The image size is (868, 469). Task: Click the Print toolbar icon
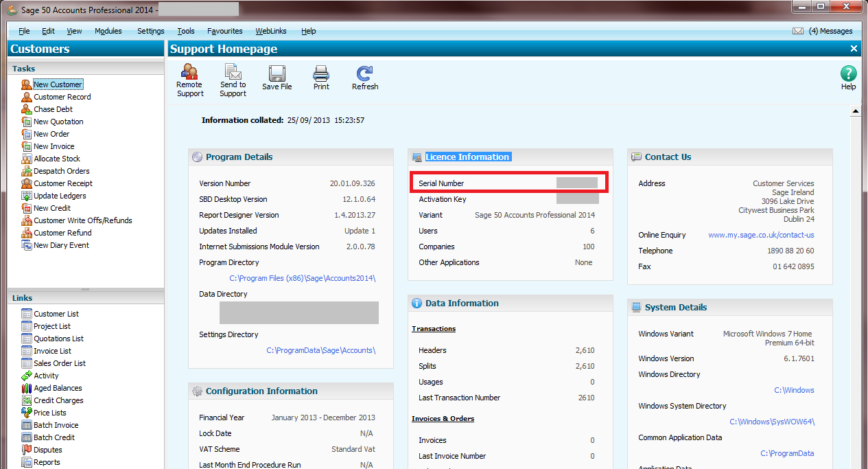point(321,73)
